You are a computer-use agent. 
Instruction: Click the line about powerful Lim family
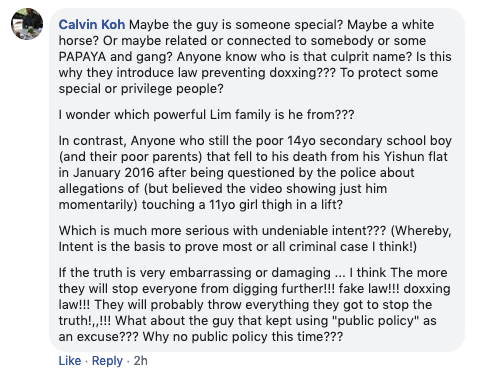pyautogui.click(x=206, y=115)
